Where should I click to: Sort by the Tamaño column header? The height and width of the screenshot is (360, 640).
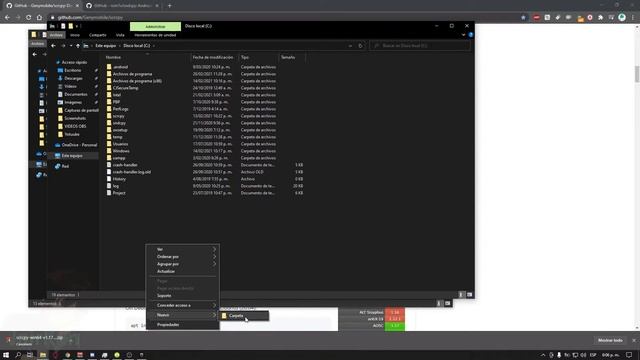coord(288,58)
